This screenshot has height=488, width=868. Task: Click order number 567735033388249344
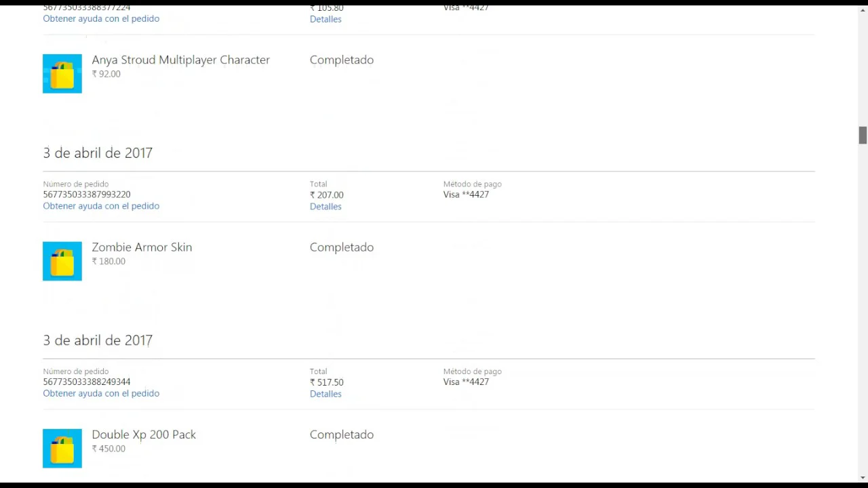(87, 382)
